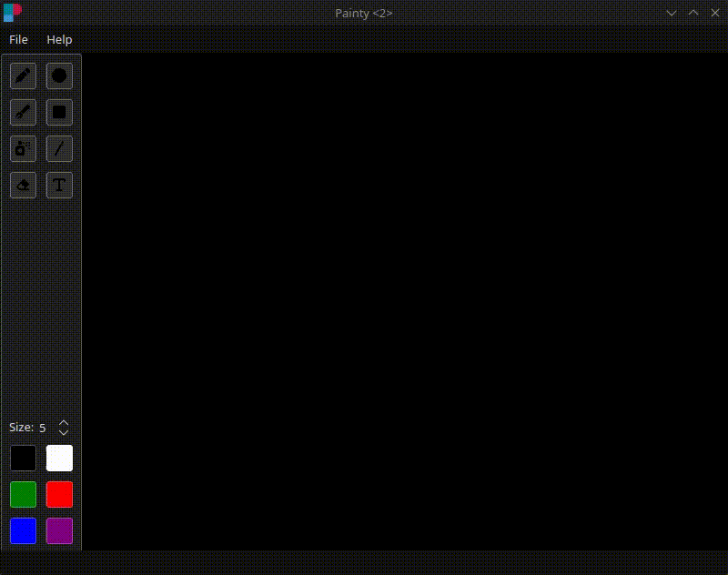The width and height of the screenshot is (728, 575).
Task: Click the Size value field
Action: click(x=42, y=427)
